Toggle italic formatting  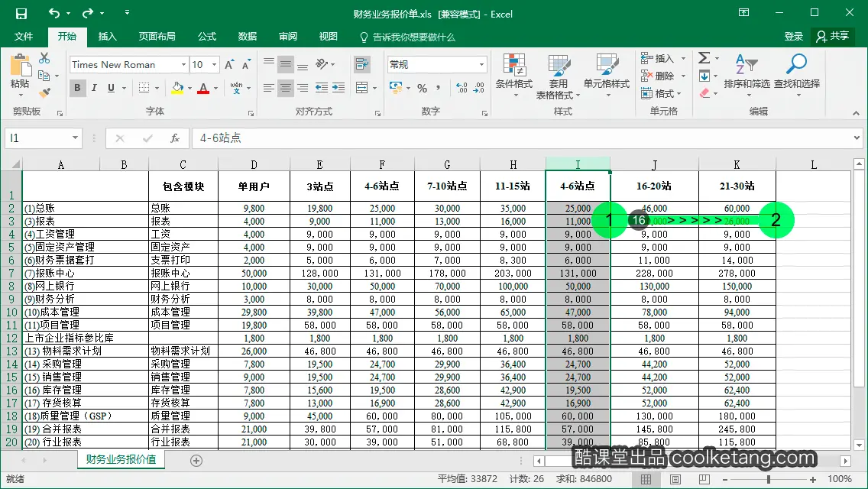[x=94, y=88]
